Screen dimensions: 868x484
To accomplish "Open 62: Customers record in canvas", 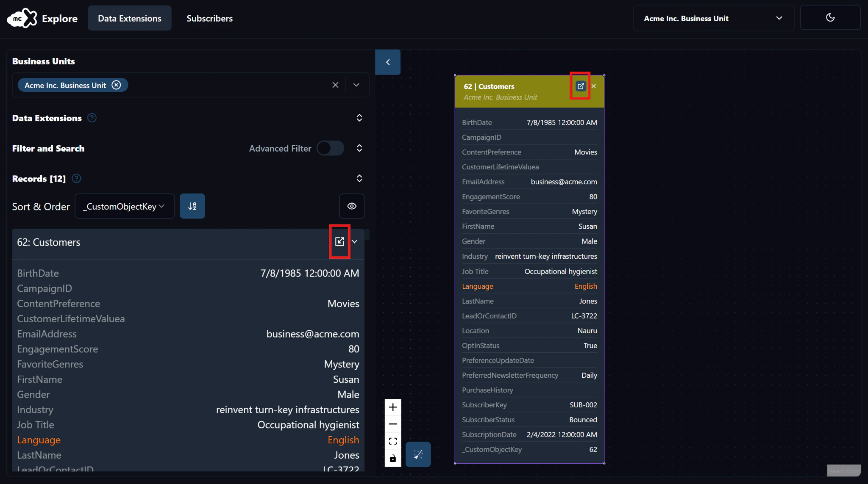I will pos(339,241).
